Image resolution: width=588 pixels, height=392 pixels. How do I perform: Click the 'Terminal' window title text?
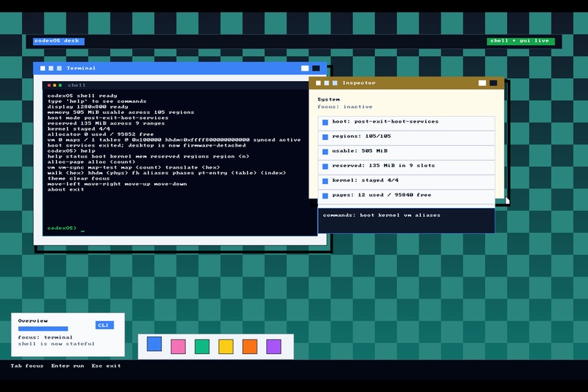point(81,69)
